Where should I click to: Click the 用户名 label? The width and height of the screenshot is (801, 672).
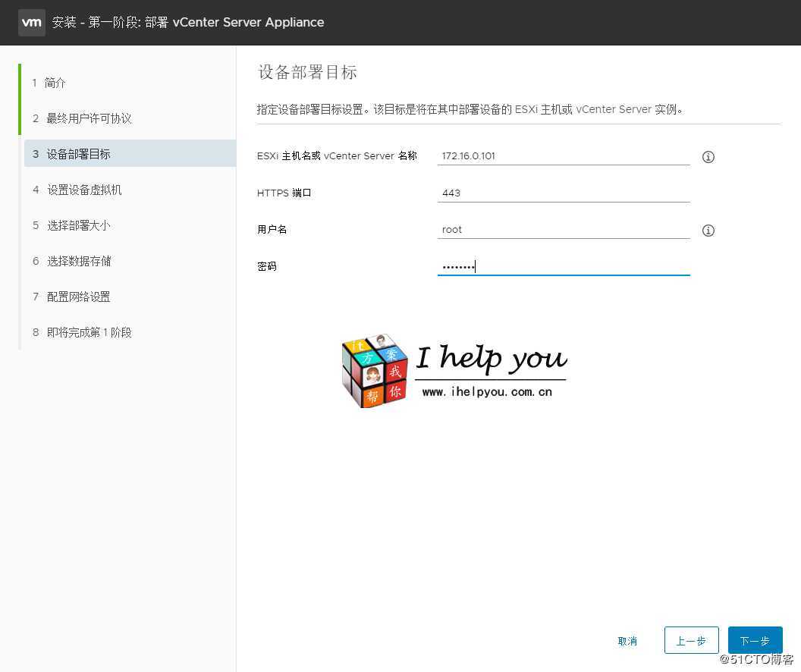coord(272,229)
